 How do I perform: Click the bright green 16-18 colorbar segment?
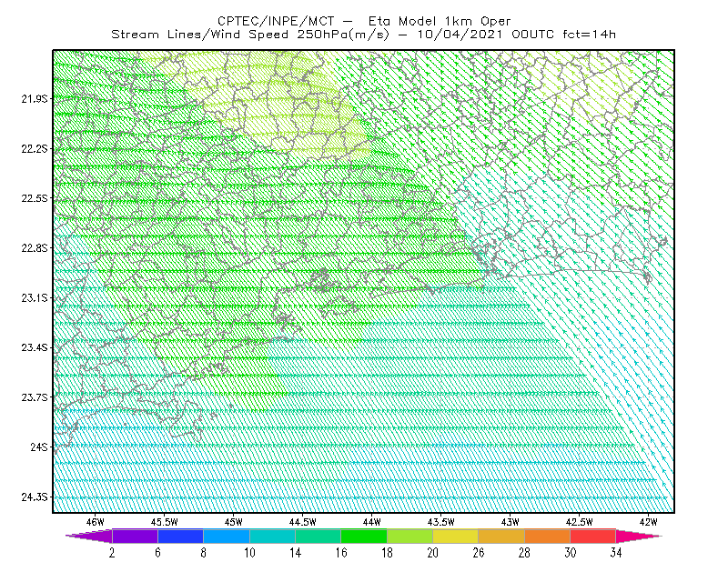coord(364,536)
